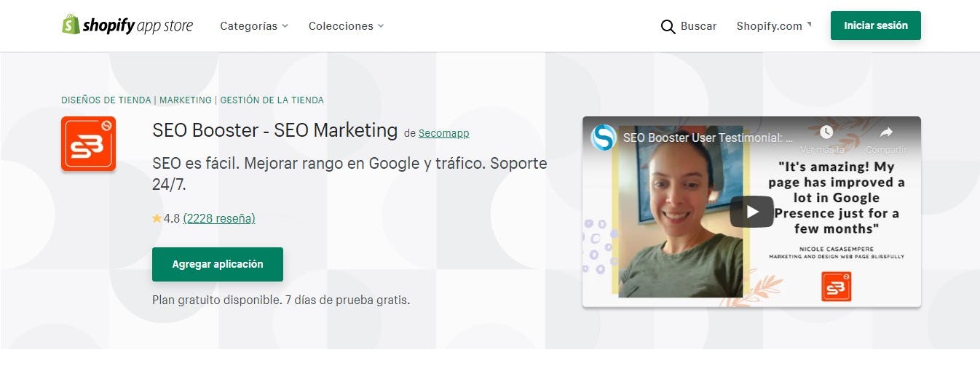Click the Secomapp channel avatar in video

click(604, 137)
